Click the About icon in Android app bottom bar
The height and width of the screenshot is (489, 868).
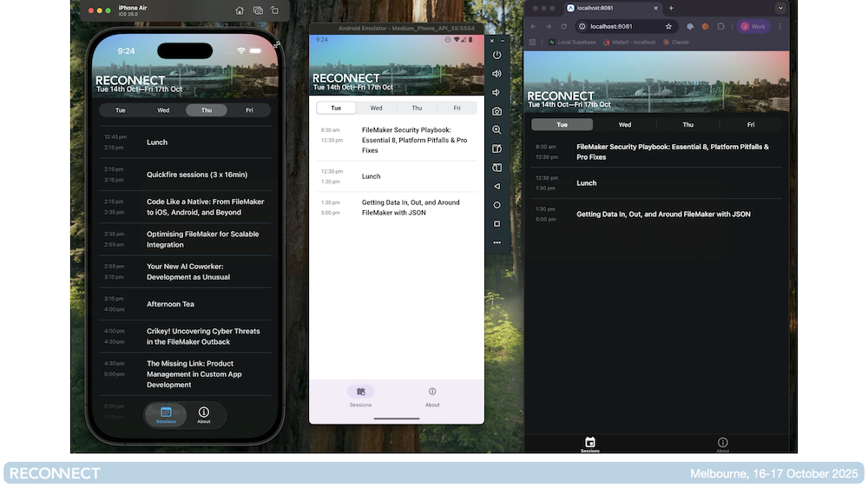click(x=432, y=392)
